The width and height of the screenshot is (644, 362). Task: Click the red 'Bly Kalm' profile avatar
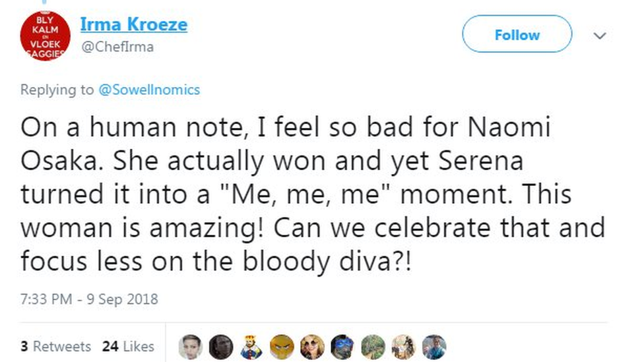tap(44, 35)
